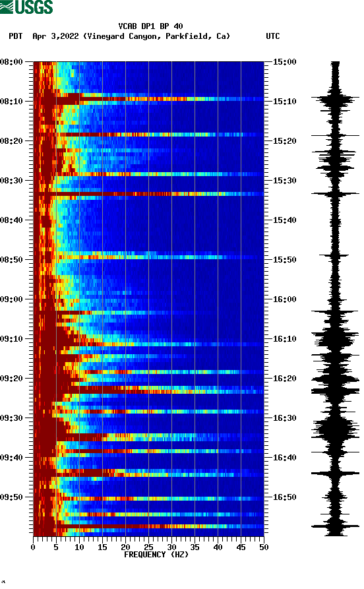Click the '08:50' PDT time label
The width and height of the screenshot is (364, 589).
tap(12, 260)
